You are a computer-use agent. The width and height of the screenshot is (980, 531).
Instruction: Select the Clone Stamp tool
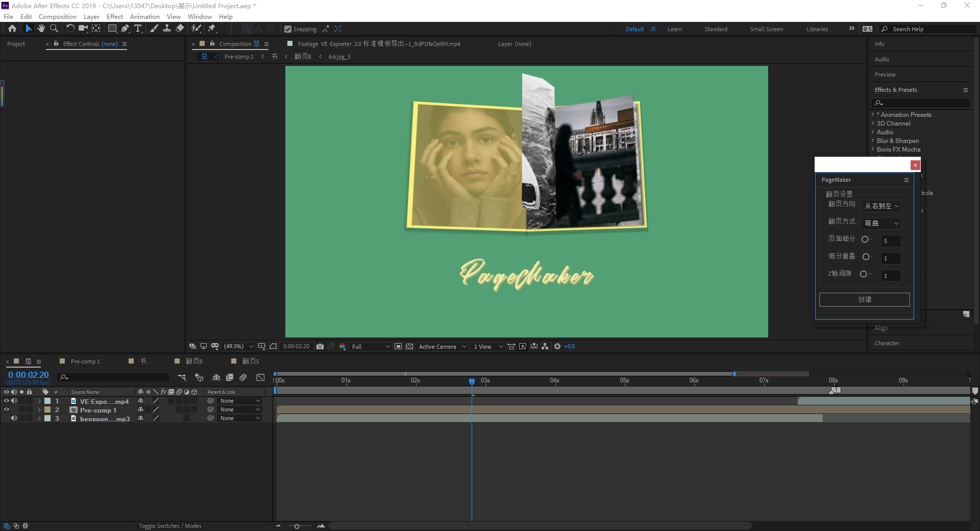tap(166, 29)
